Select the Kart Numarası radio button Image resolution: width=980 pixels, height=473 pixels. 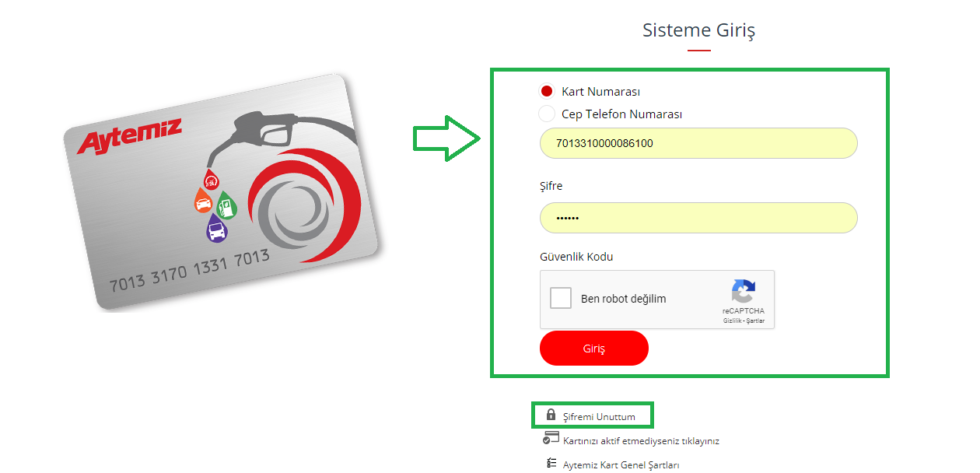coord(546,91)
